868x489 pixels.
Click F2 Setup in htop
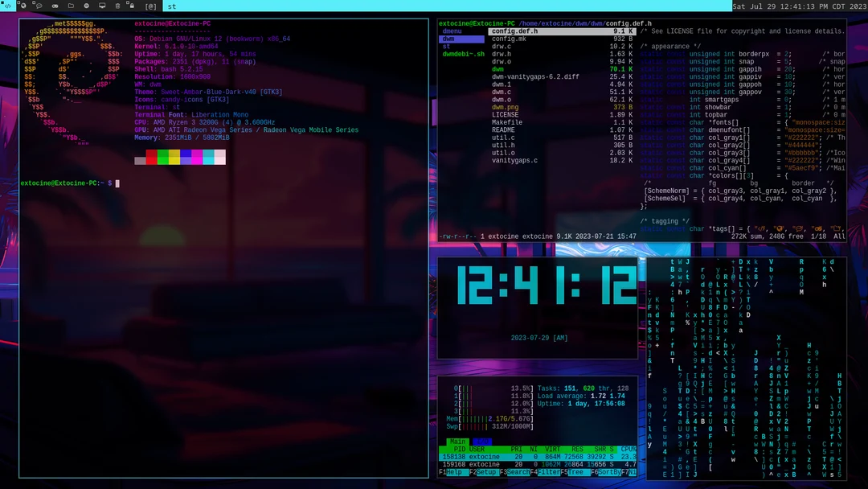tap(483, 472)
